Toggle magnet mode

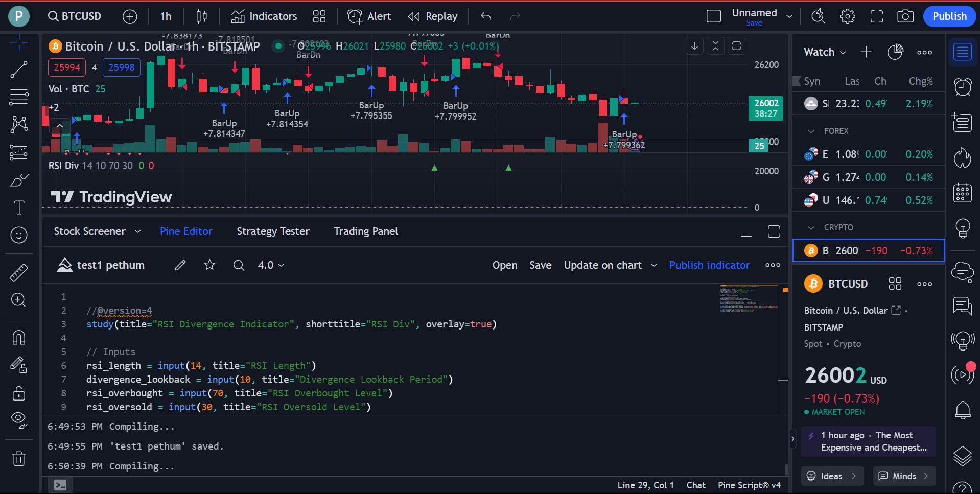tap(19, 338)
